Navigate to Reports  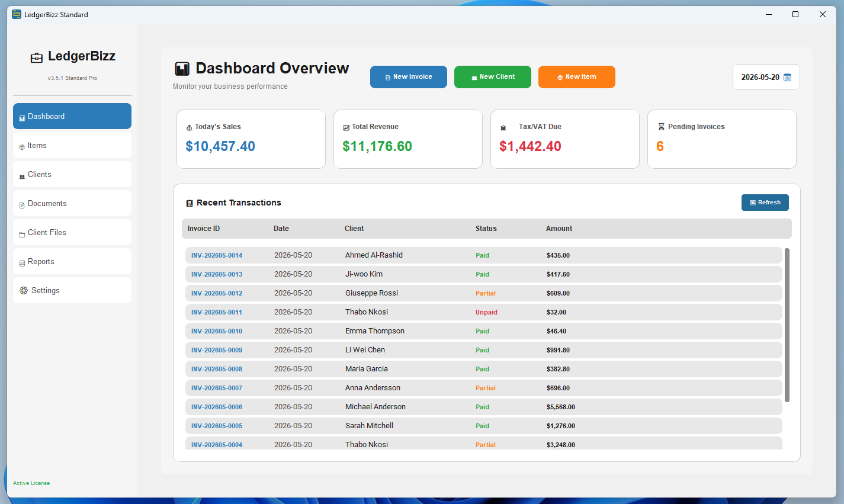tap(72, 261)
